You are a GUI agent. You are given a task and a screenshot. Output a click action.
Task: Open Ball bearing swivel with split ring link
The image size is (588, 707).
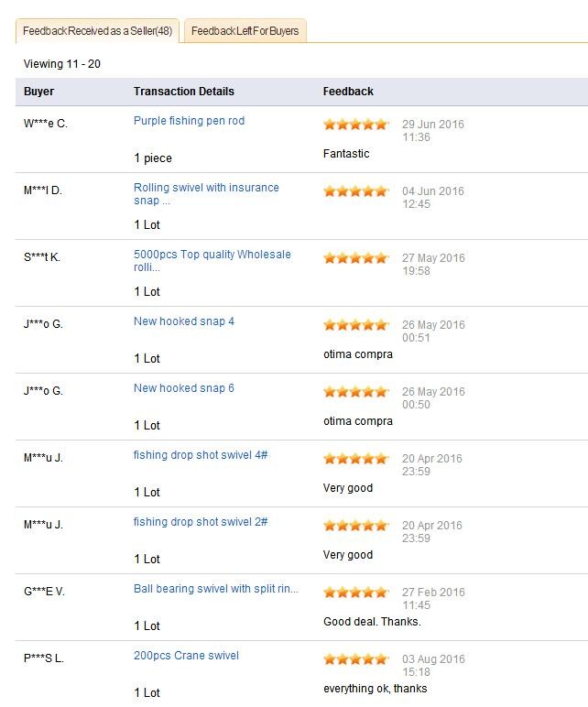[x=215, y=589]
